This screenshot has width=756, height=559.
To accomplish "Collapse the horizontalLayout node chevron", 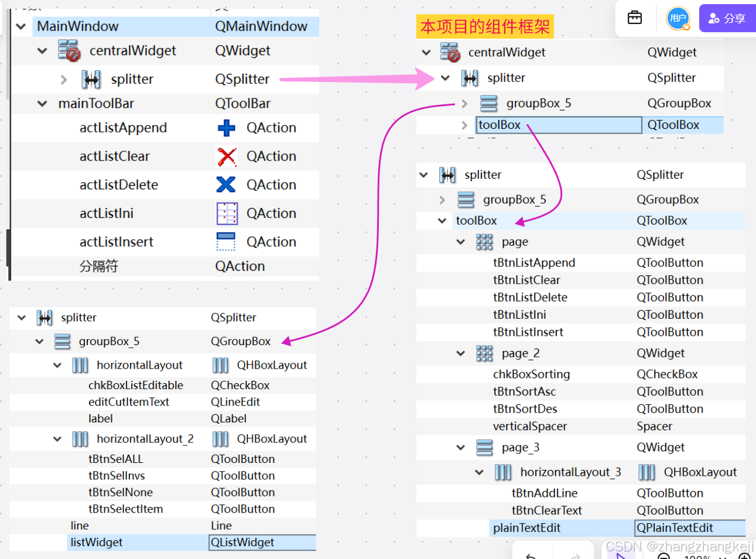I will (57, 366).
